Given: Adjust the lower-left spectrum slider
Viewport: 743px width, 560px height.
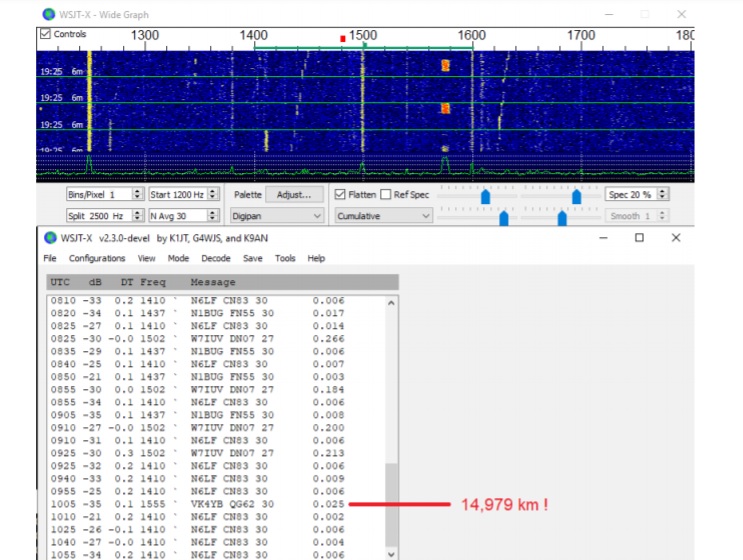Looking at the screenshot, I should pos(504,218).
